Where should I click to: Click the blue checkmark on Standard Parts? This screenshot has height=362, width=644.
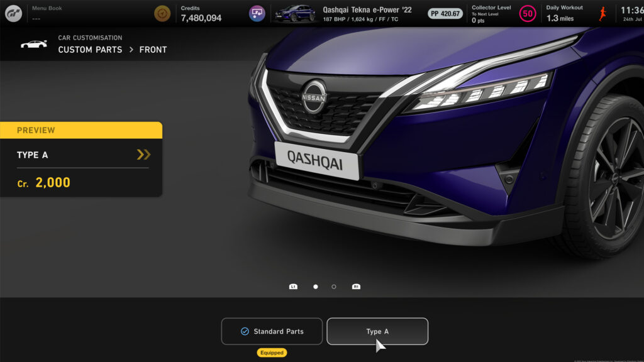tap(245, 331)
